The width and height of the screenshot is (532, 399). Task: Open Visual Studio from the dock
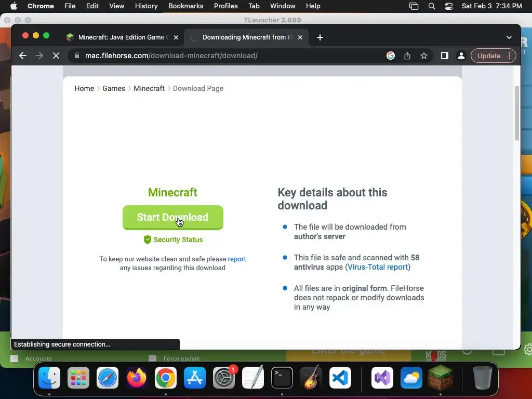click(x=382, y=377)
